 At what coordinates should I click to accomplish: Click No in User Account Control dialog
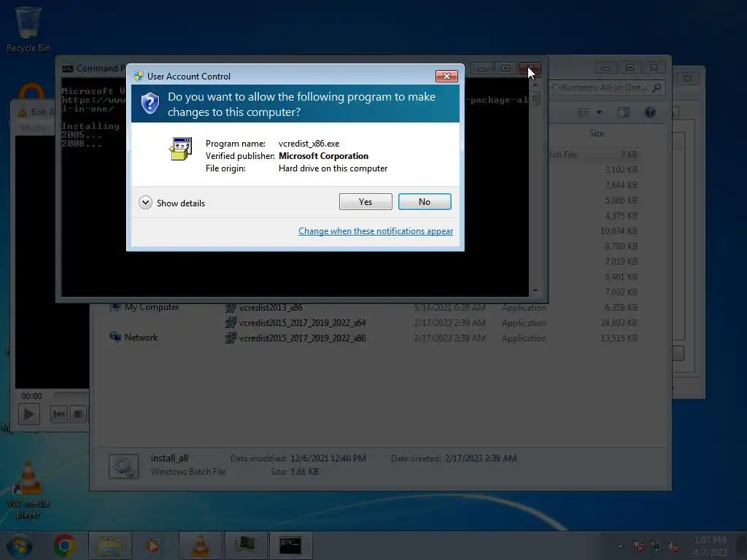pos(425,202)
